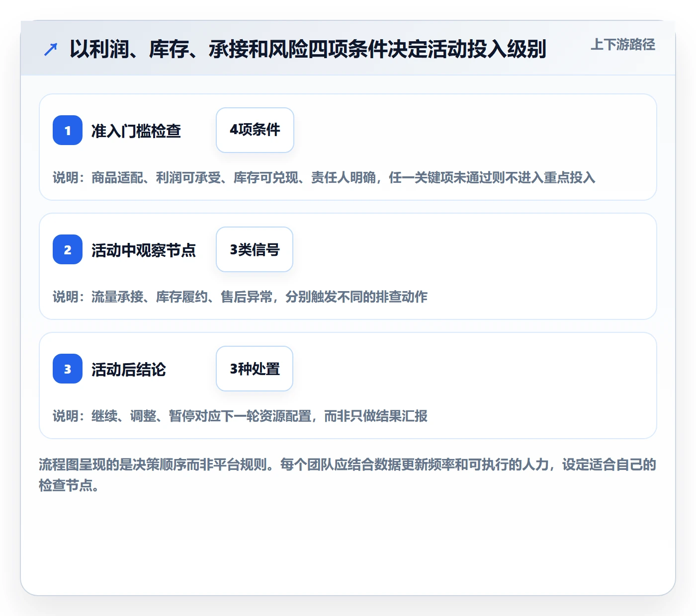Click the description starting with 说明：流量承接

(x=240, y=297)
